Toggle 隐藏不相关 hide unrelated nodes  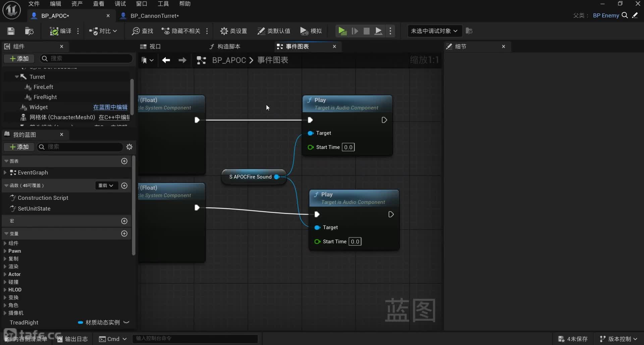[181, 31]
